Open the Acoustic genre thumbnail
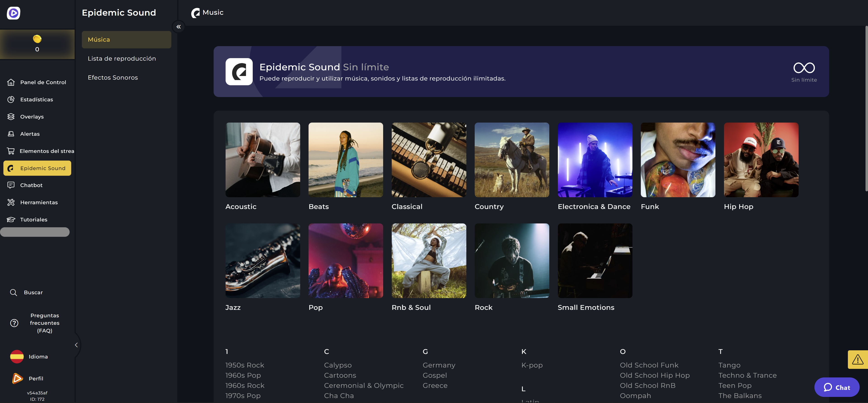The width and height of the screenshot is (868, 403). click(262, 160)
